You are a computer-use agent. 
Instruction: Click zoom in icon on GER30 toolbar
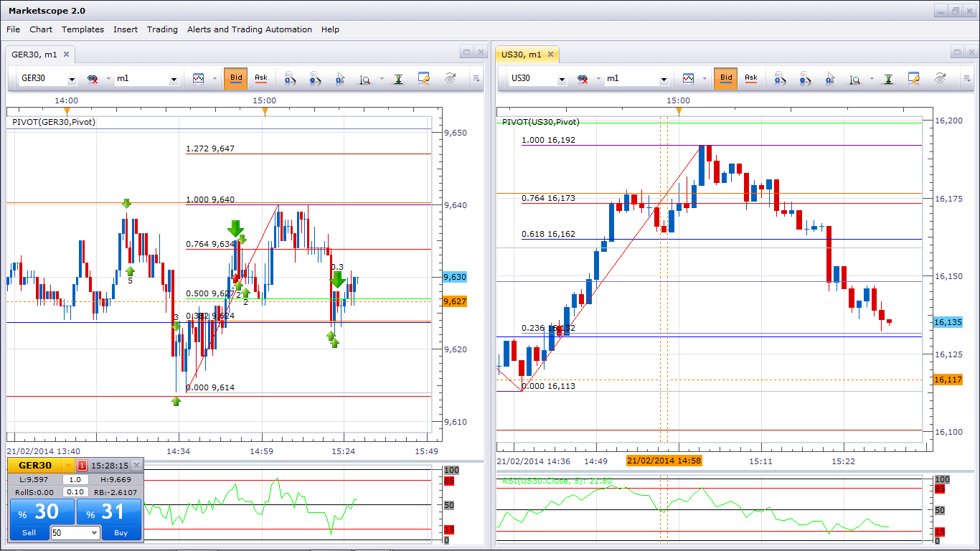pos(290,78)
